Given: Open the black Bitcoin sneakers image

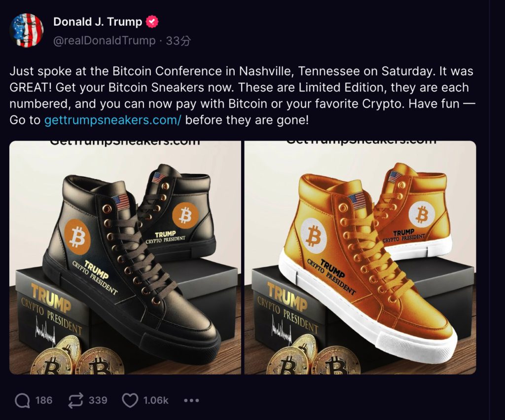Looking at the screenshot, I should coord(125,257).
